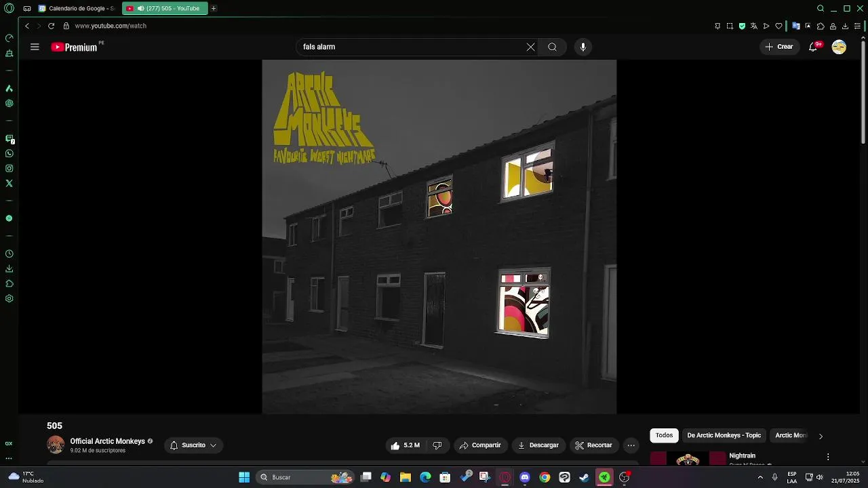Image resolution: width=868 pixels, height=488 pixels.
Task: Open the three-dot more actions menu
Action: 631,445
